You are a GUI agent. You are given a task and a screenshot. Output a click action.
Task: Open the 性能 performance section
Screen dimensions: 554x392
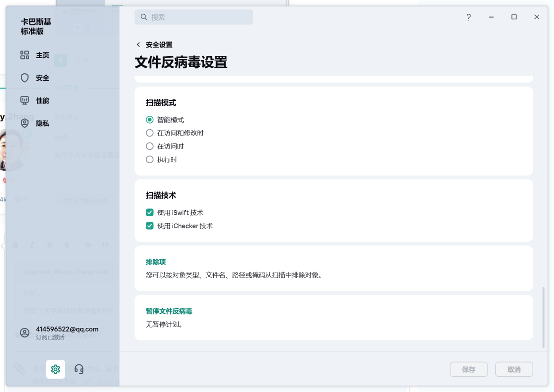tap(42, 101)
